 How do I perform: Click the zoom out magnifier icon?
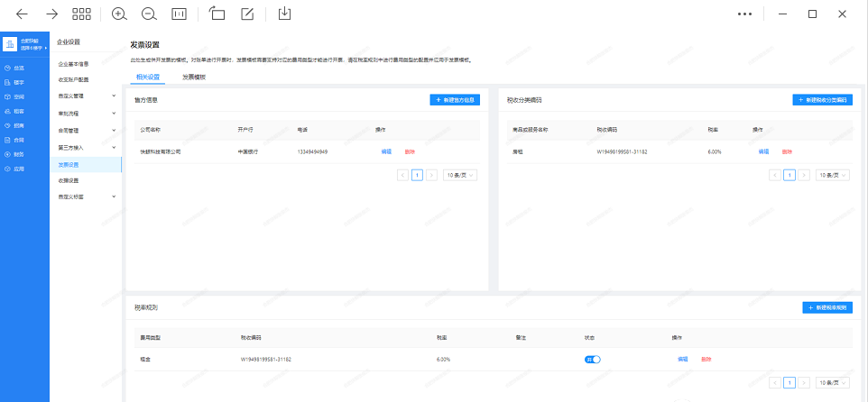click(x=149, y=14)
